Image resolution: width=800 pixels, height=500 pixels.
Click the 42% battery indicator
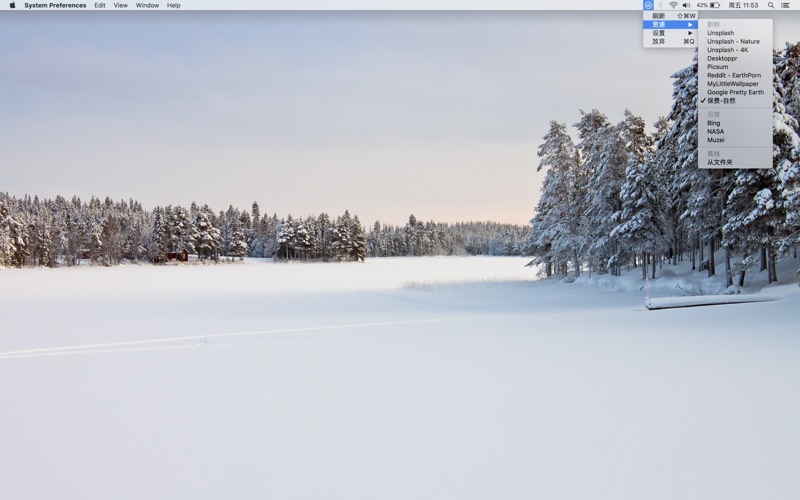[x=709, y=5]
